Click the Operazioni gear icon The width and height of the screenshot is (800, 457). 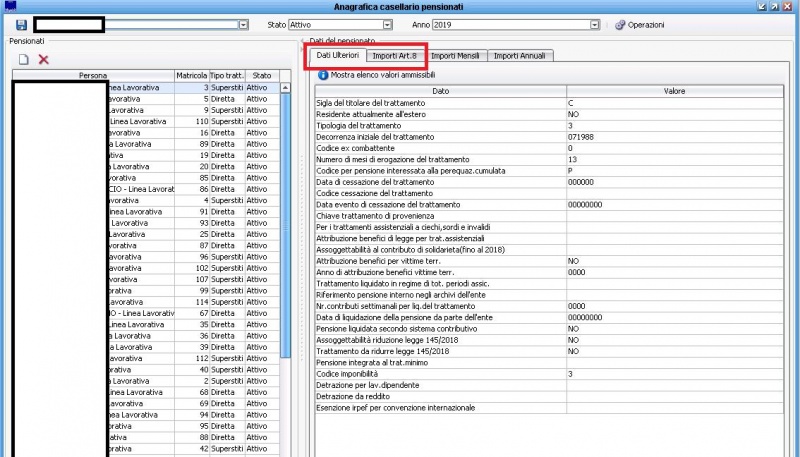[620, 24]
